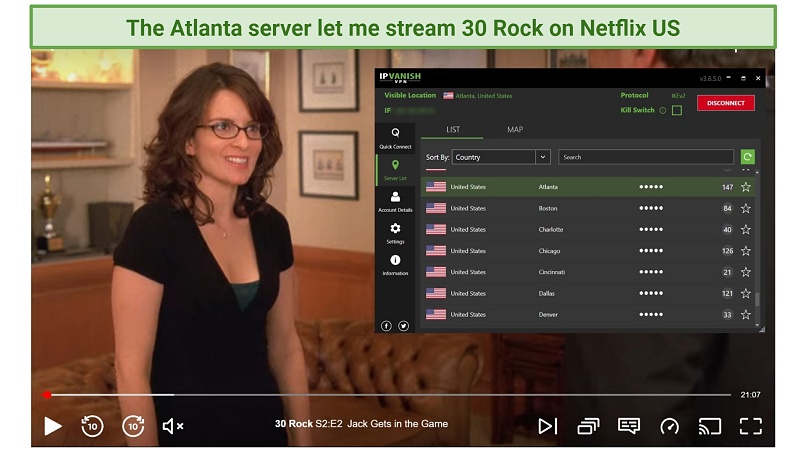Open Quick Connect in the IPVanish sidebar
Screen dimensions: 806x453
[x=395, y=138]
